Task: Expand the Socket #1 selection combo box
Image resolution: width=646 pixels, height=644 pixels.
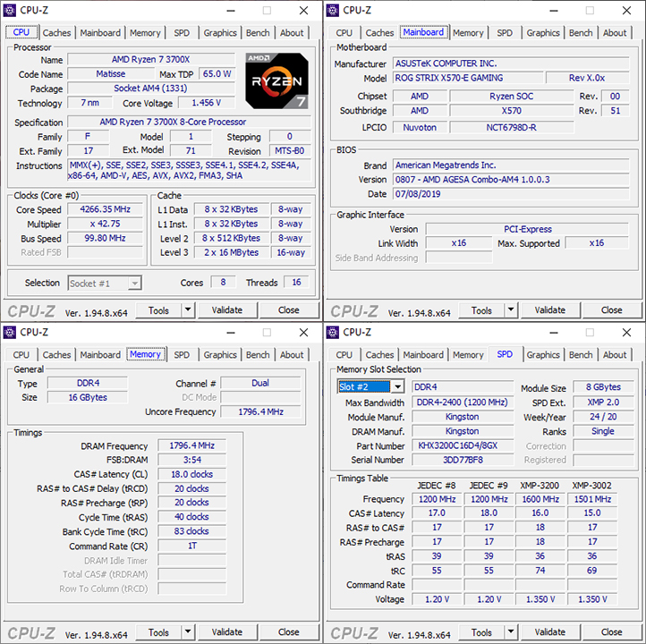Action: (x=134, y=284)
